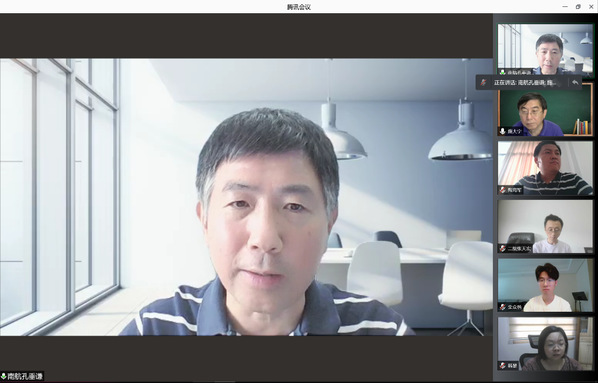
Task: Click the muted microphone icon in the speaking banner
Action: coord(484,82)
